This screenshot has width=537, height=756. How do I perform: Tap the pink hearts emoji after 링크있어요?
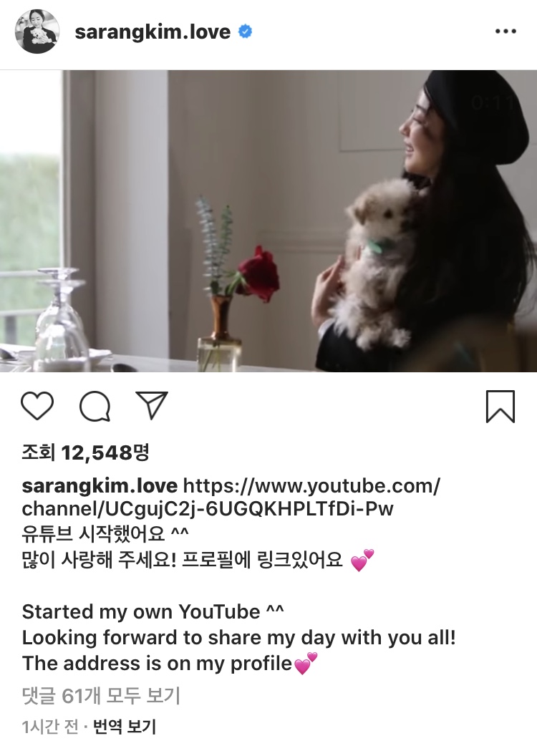click(362, 561)
